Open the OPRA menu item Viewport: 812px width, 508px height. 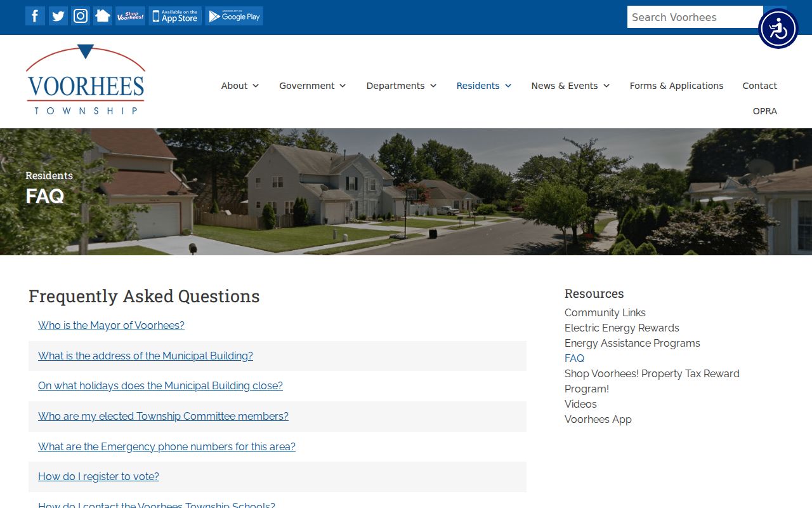[x=764, y=111]
